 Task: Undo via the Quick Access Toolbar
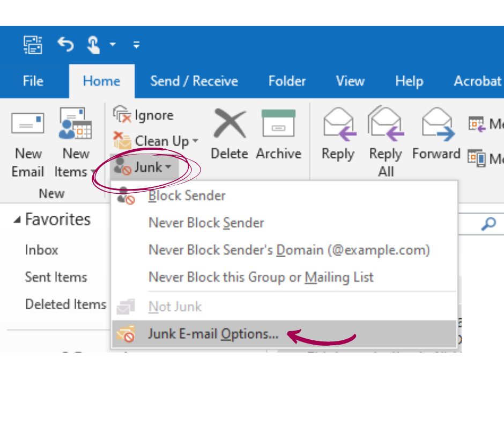[x=65, y=45]
